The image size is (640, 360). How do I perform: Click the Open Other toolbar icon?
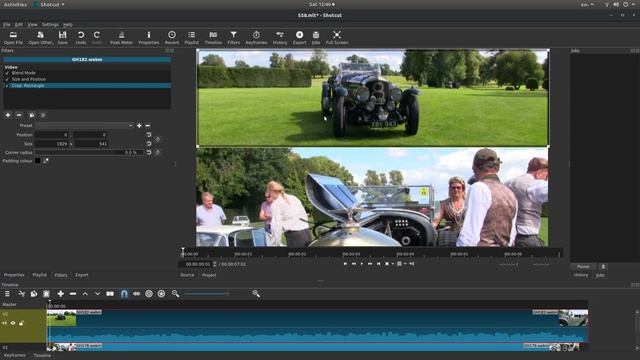(x=40, y=38)
